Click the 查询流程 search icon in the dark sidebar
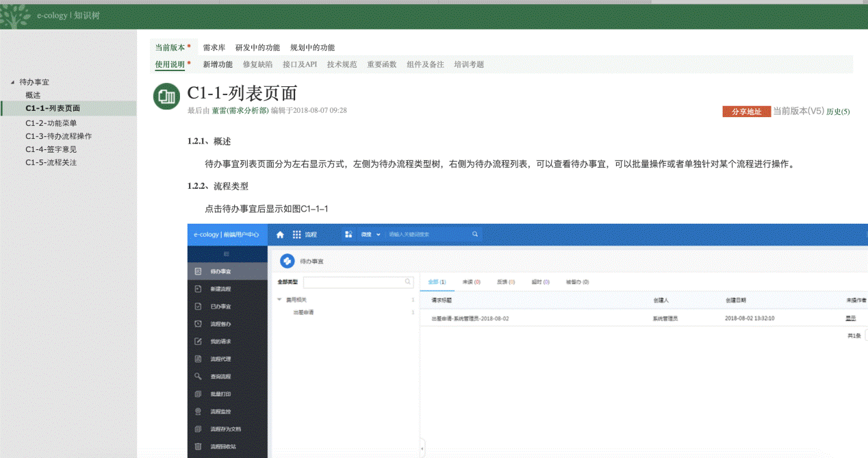868x458 pixels. tap(198, 377)
